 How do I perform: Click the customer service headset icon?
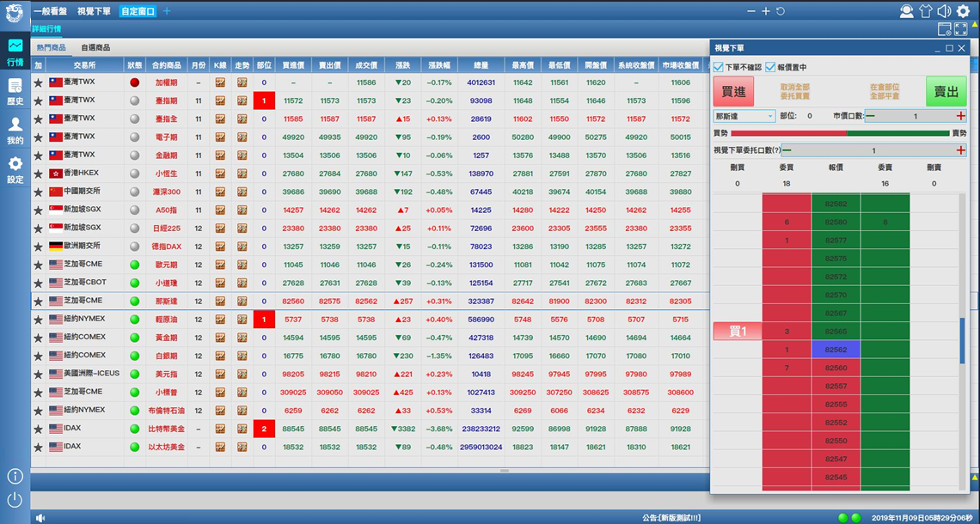coord(906,11)
